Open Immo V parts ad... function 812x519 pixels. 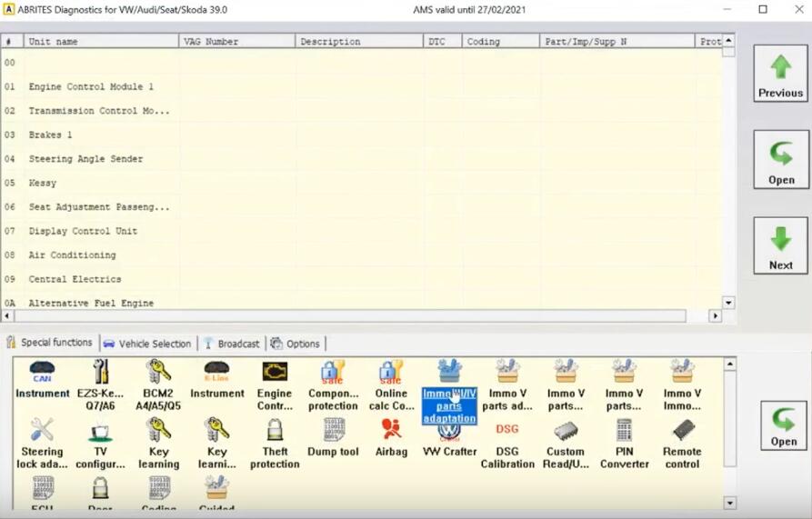(x=507, y=385)
